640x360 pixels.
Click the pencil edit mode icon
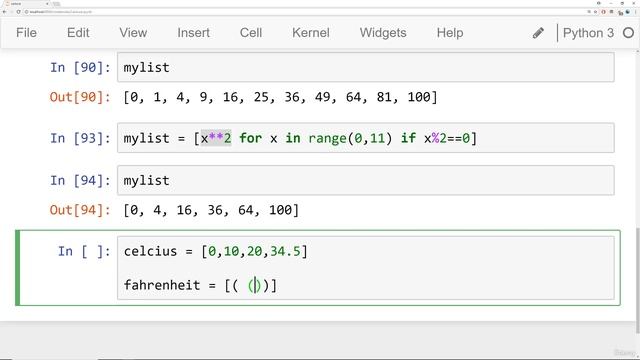[538, 33]
